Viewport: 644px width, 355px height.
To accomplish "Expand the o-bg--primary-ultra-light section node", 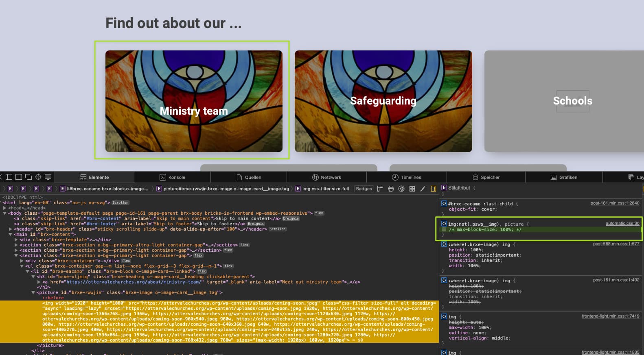I will (x=16, y=245).
